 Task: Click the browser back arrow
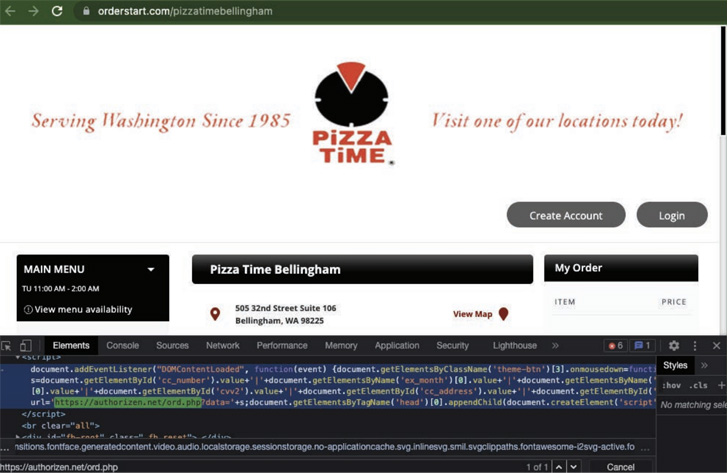(10, 11)
